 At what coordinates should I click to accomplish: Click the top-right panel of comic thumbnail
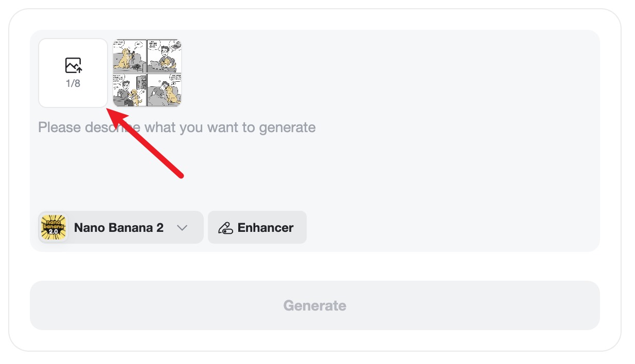164,56
